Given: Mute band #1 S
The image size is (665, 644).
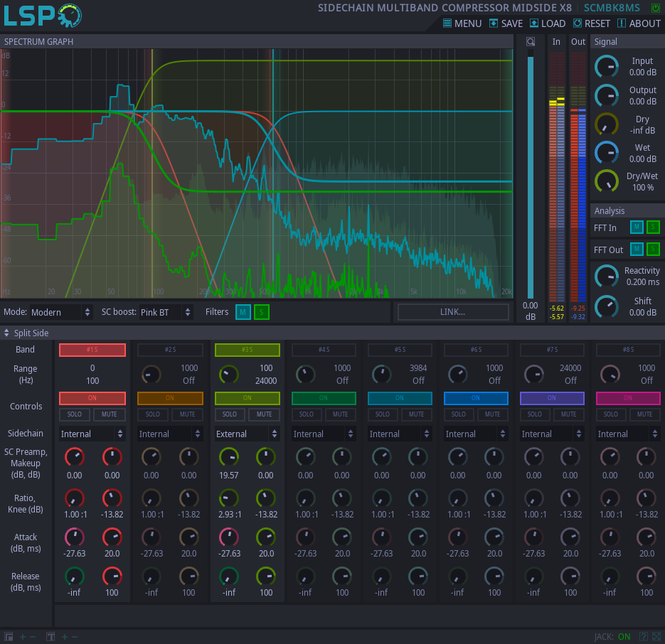Looking at the screenshot, I should coord(110,414).
